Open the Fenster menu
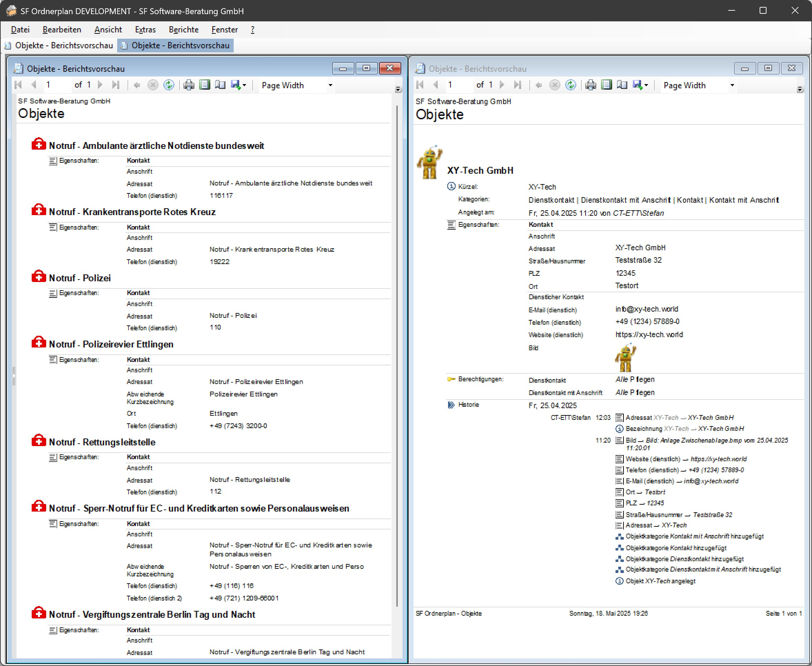812x666 pixels. click(224, 30)
